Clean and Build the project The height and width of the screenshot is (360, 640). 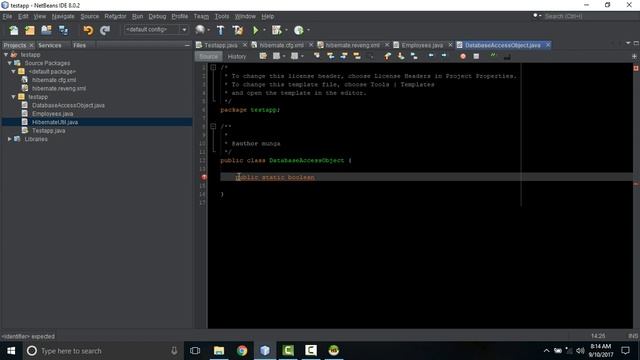tap(238, 30)
